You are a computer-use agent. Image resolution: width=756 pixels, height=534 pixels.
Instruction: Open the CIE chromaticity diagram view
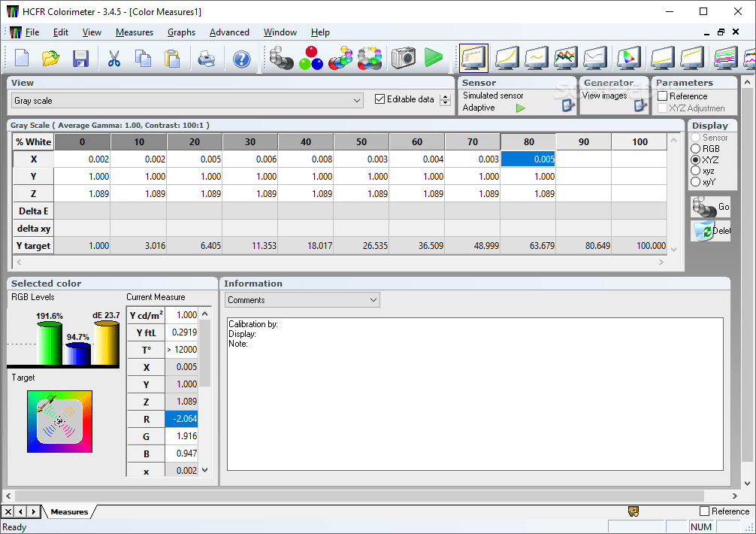point(628,57)
